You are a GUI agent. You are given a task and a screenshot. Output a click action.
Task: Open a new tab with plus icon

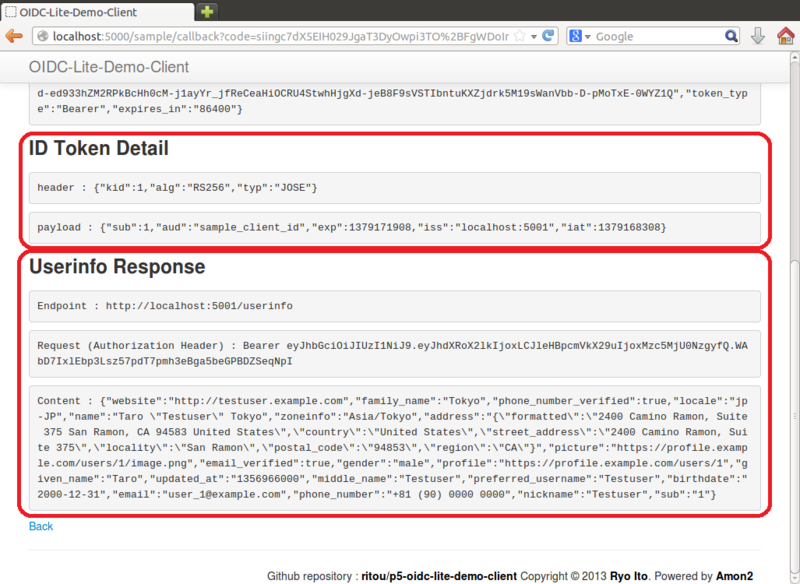pyautogui.click(x=207, y=12)
